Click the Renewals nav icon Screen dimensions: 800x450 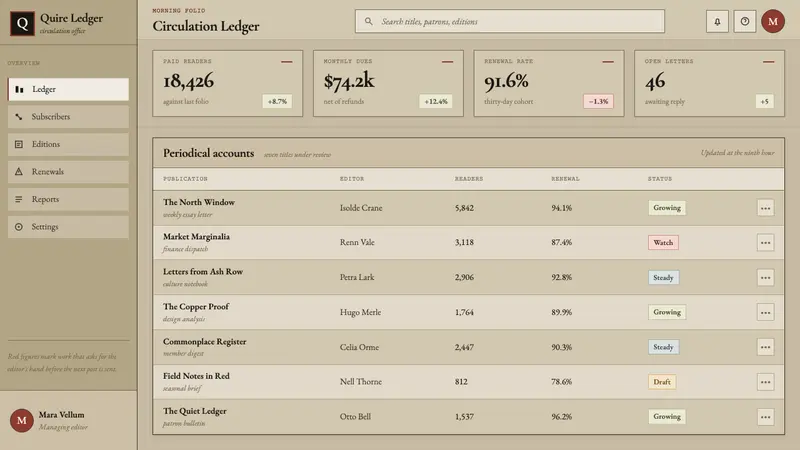pyautogui.click(x=19, y=172)
